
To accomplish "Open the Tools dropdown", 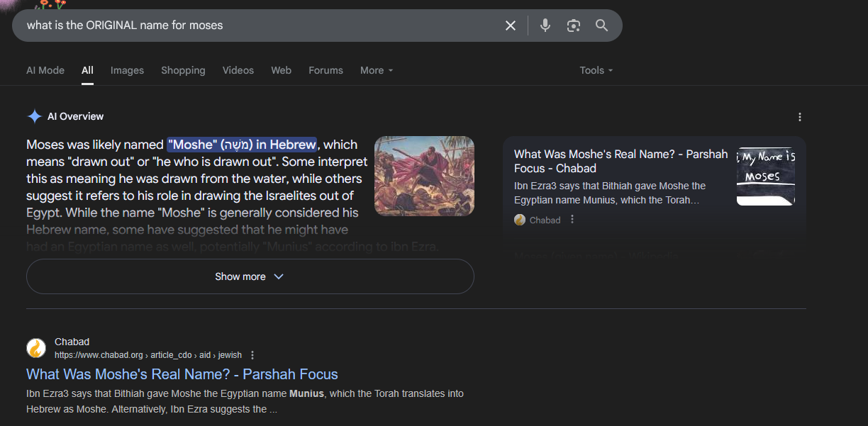I will click(x=596, y=70).
